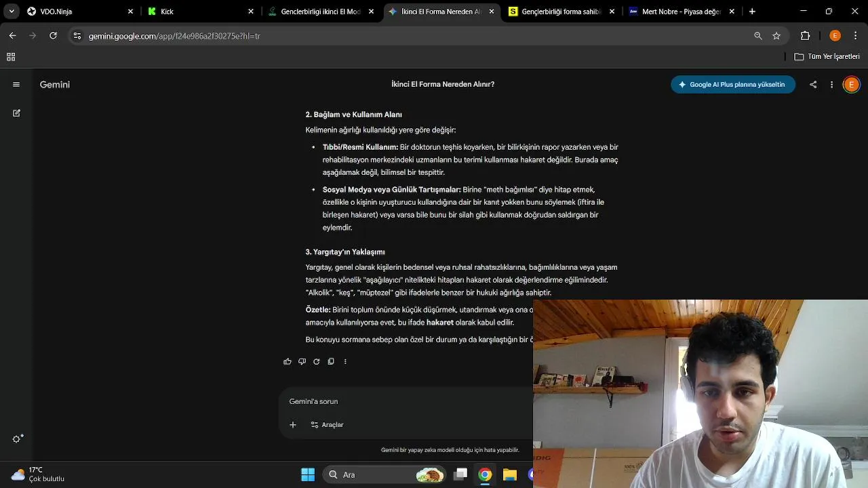This screenshot has width=868, height=488.
Task: Expand the tab search dropdown arrow
Action: (x=12, y=12)
